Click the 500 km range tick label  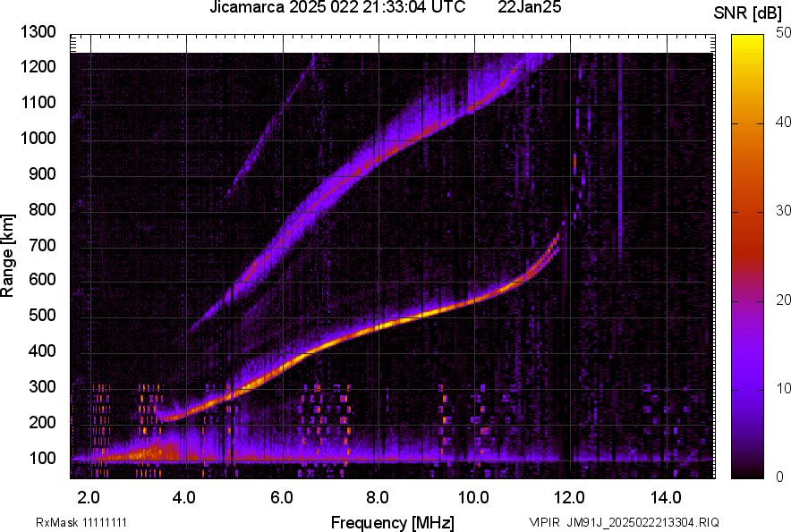tap(42, 315)
